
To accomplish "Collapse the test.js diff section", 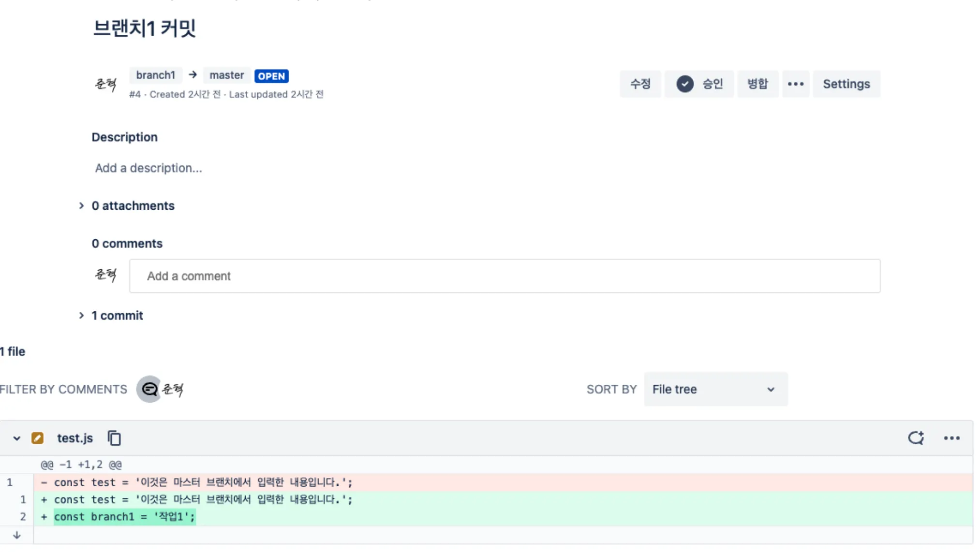I will point(17,438).
